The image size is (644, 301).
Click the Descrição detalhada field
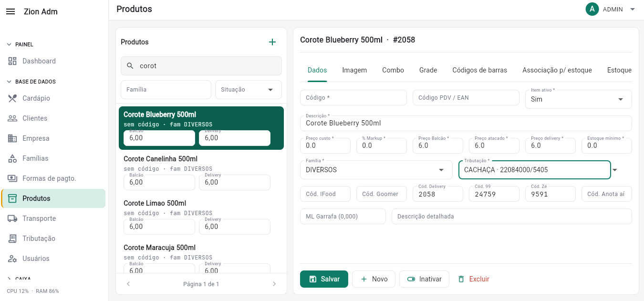pos(512,216)
